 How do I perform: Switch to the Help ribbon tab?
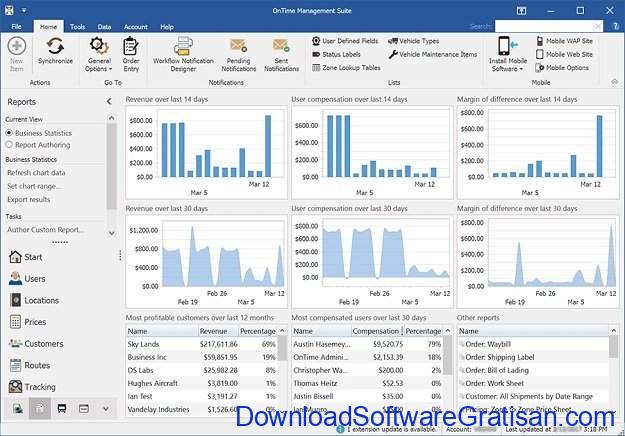167,27
